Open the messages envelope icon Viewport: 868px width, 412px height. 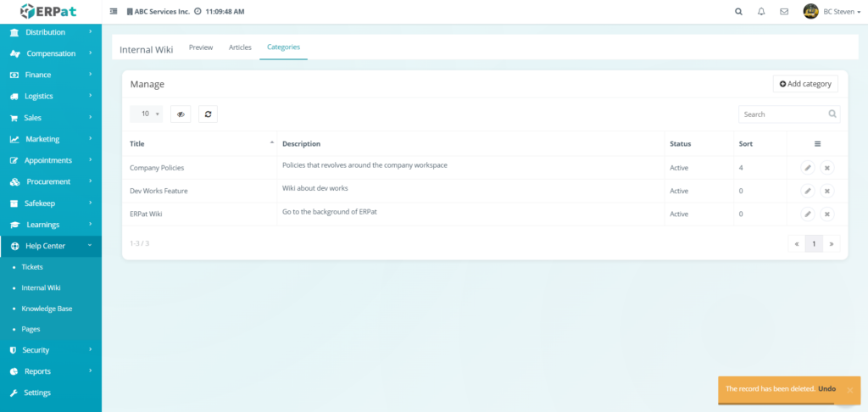784,11
